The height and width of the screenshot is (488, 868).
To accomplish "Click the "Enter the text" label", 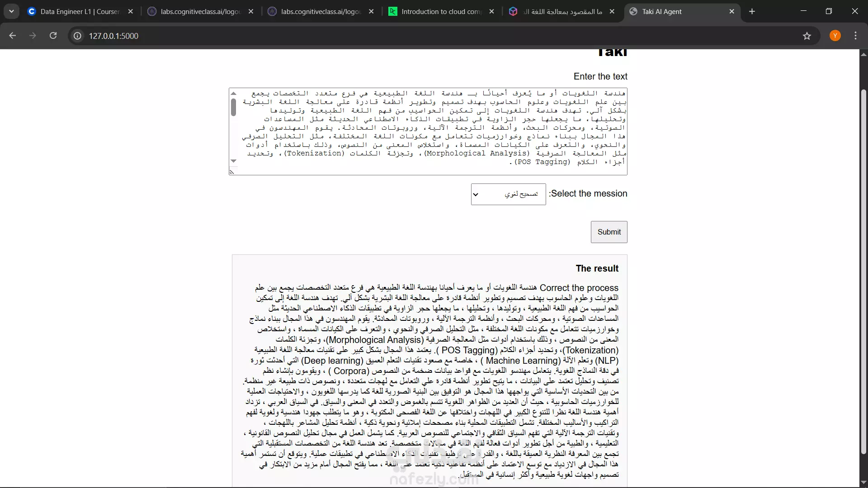I will pyautogui.click(x=600, y=76).
